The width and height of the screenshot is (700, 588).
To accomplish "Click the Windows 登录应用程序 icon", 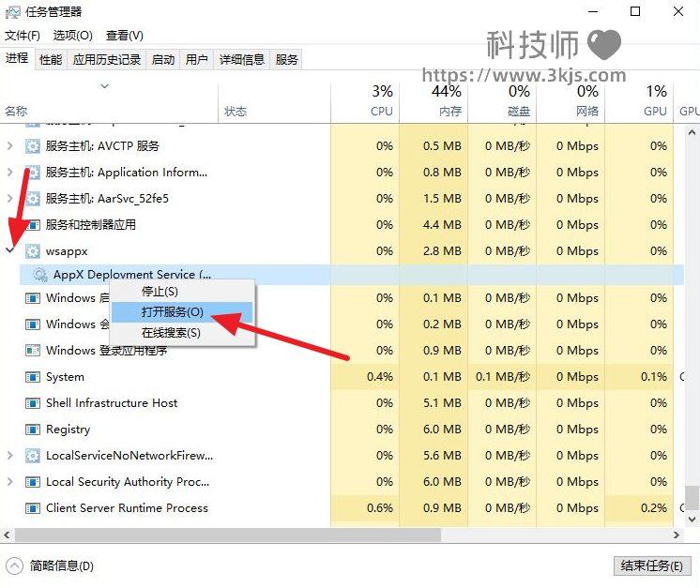I will 33,351.
